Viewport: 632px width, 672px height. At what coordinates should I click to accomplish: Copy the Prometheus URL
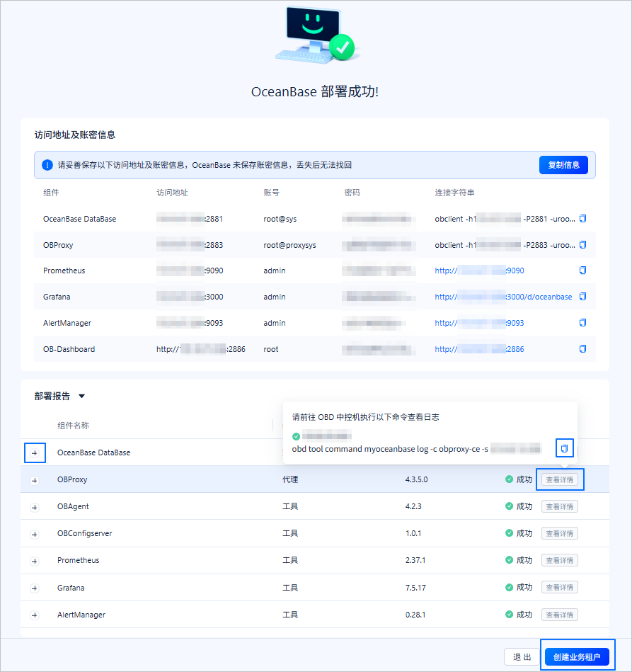click(582, 270)
